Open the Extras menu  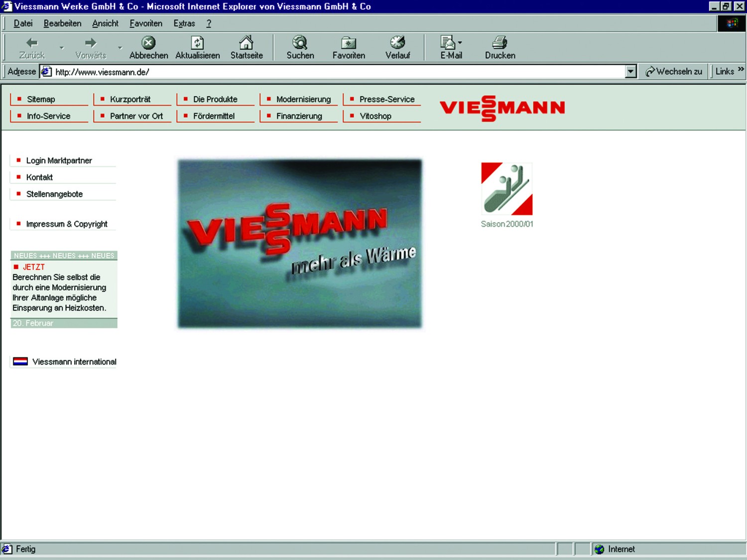click(184, 23)
